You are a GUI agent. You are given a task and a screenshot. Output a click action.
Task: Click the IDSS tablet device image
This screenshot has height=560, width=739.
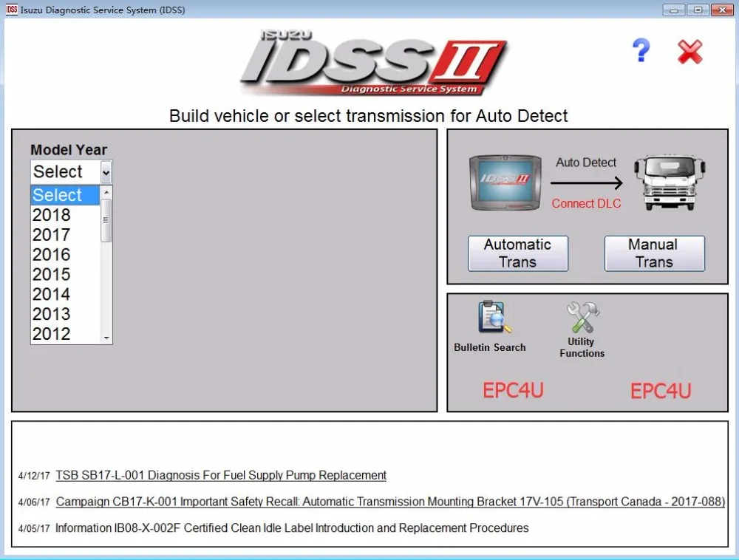click(x=505, y=182)
